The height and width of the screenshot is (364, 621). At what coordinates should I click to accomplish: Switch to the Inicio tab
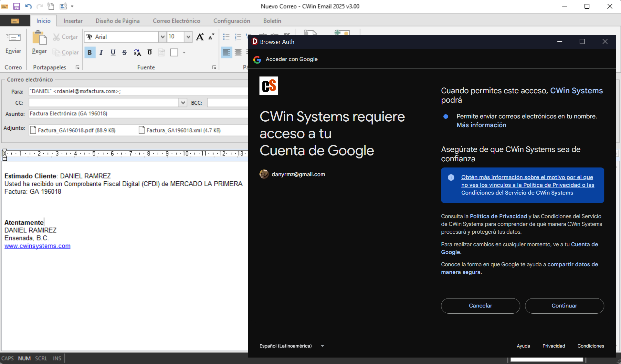coord(43,21)
